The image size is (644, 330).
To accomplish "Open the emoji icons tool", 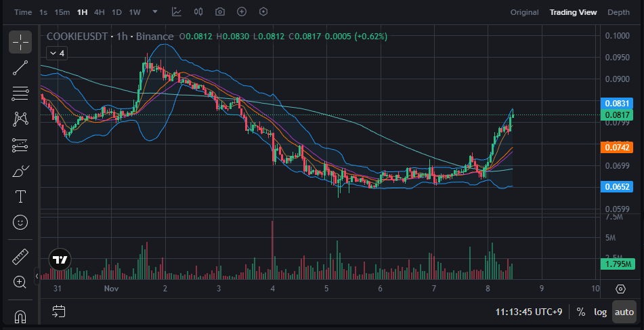I will pyautogui.click(x=20, y=222).
